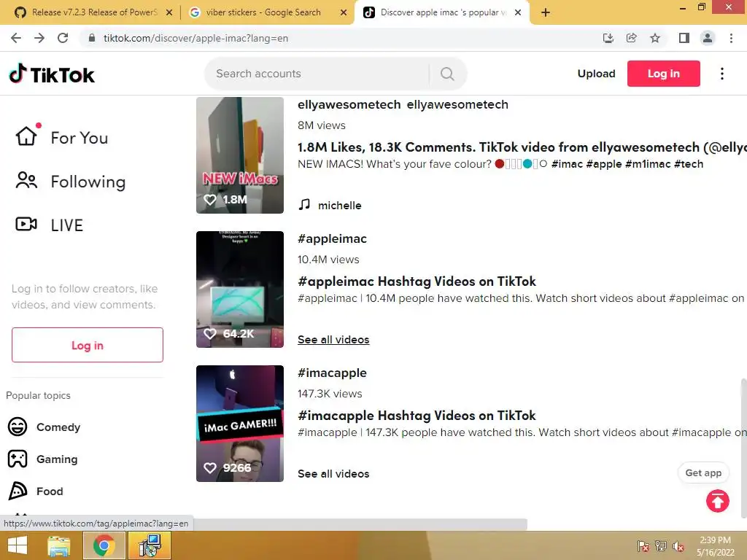Click See all videos under #imacapple

[333, 474]
